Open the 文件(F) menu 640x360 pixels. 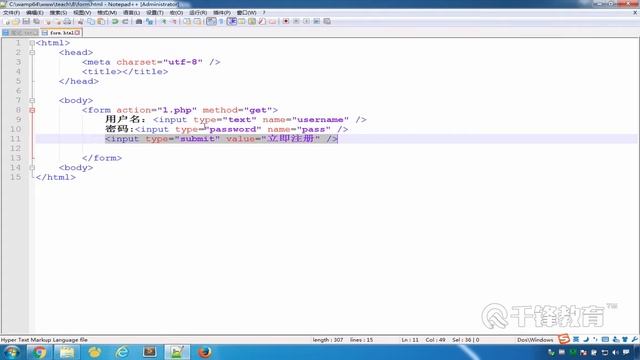point(11,13)
